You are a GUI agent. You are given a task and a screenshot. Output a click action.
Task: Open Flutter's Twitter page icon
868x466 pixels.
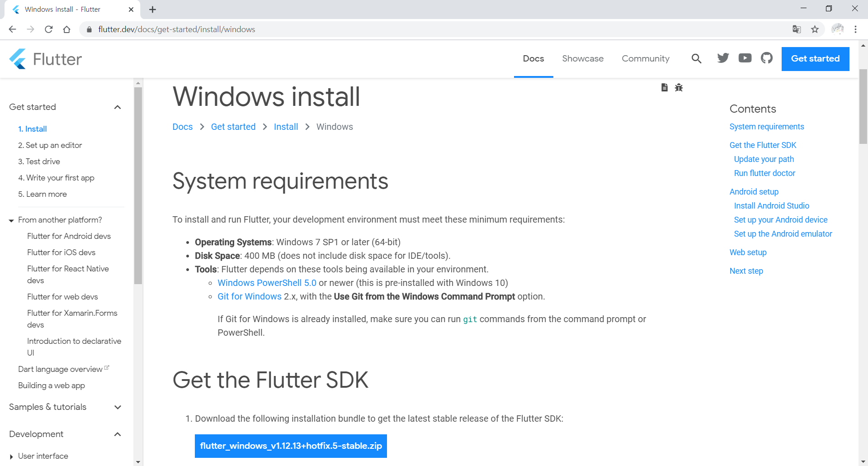point(723,58)
